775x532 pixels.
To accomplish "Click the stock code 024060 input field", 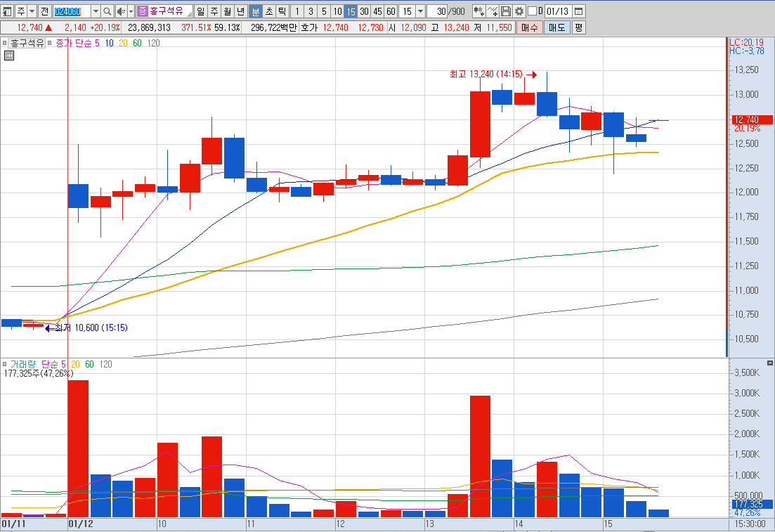I will click(72, 11).
